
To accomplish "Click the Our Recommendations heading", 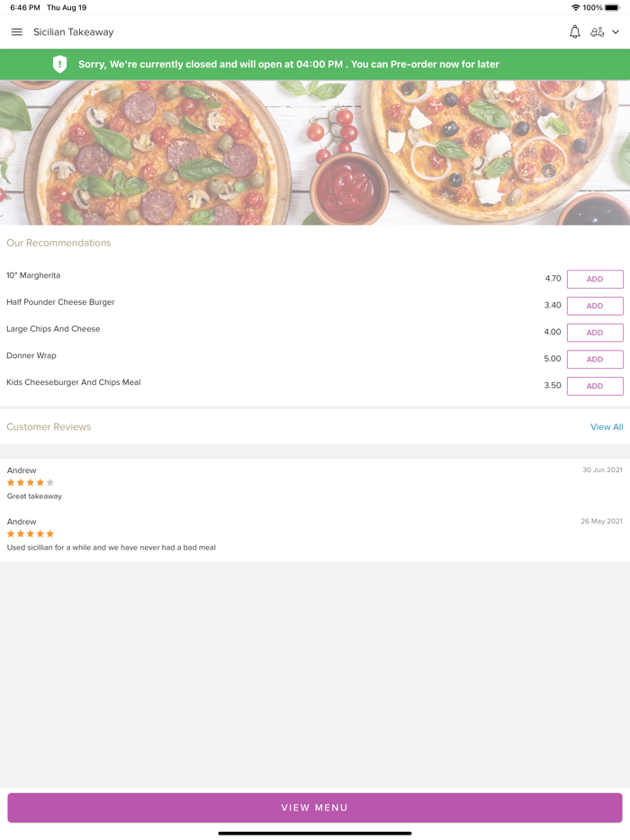I will (x=58, y=243).
